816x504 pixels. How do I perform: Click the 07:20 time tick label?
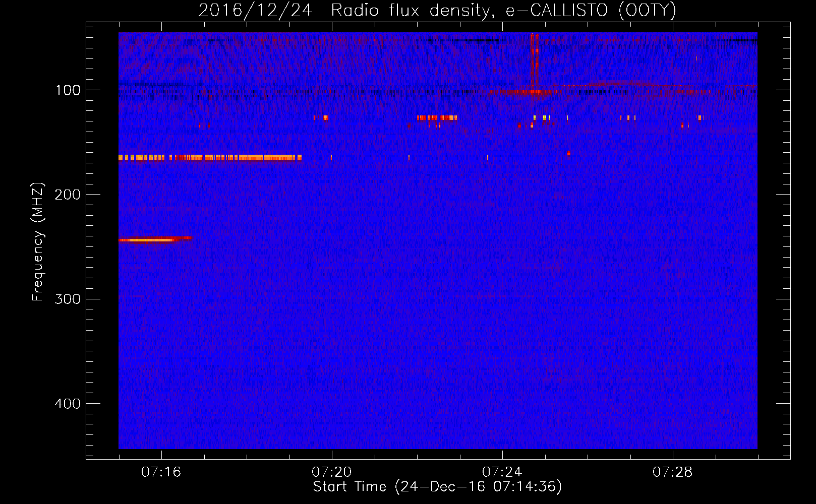click(332, 472)
